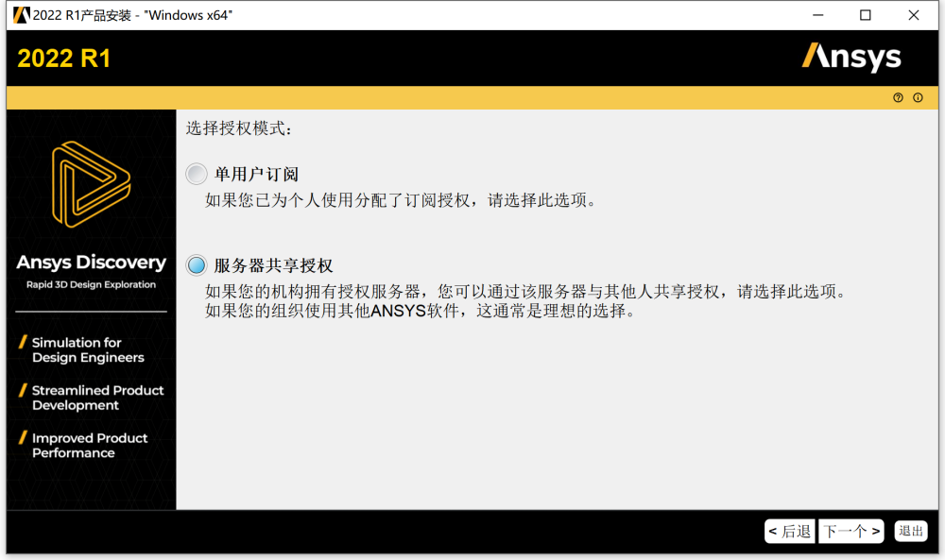Proceed with the 下一个 button
Image resolution: width=945 pixels, height=560 pixels.
(851, 531)
